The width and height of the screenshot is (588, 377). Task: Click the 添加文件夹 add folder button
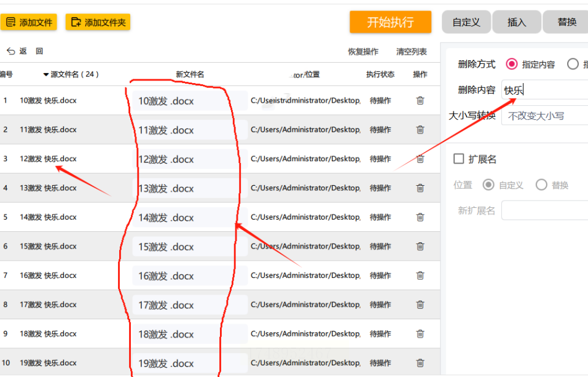[x=98, y=22]
